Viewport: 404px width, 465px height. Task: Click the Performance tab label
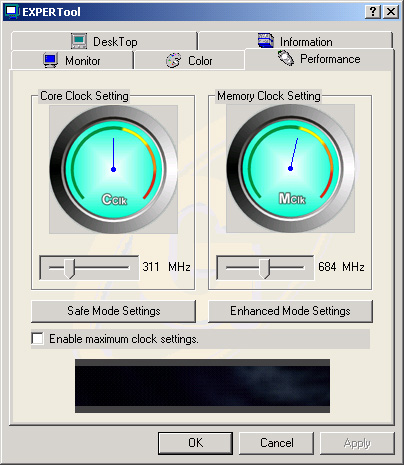coord(330,59)
